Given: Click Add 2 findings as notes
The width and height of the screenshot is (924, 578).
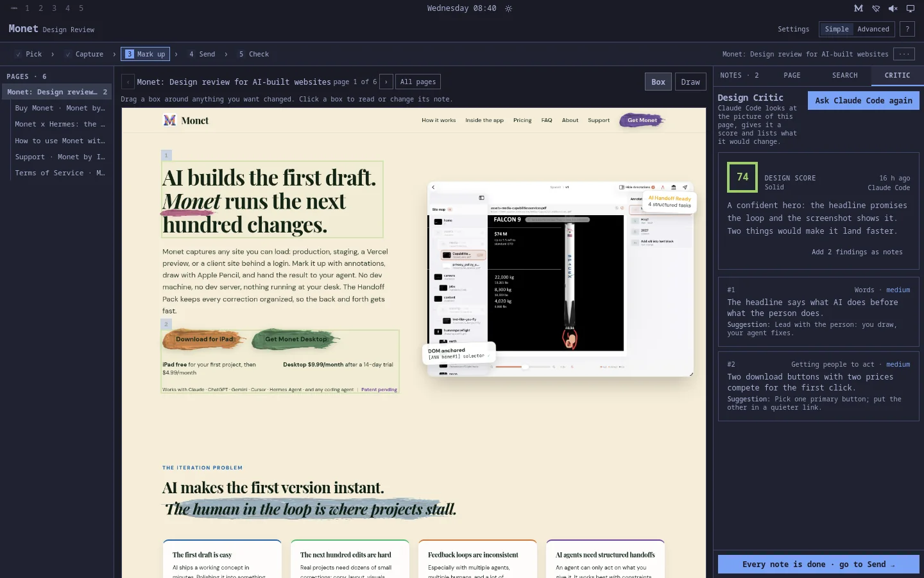Looking at the screenshot, I should [857, 252].
